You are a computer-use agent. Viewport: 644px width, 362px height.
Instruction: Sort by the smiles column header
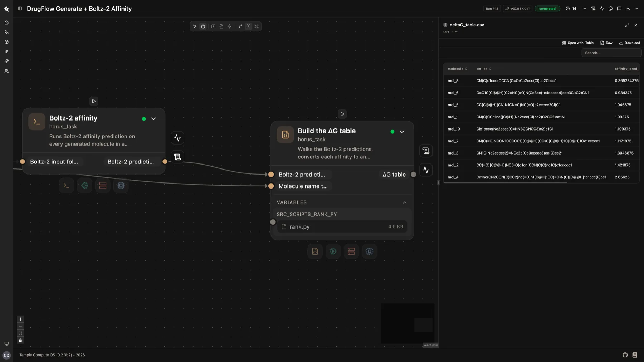[x=484, y=69]
